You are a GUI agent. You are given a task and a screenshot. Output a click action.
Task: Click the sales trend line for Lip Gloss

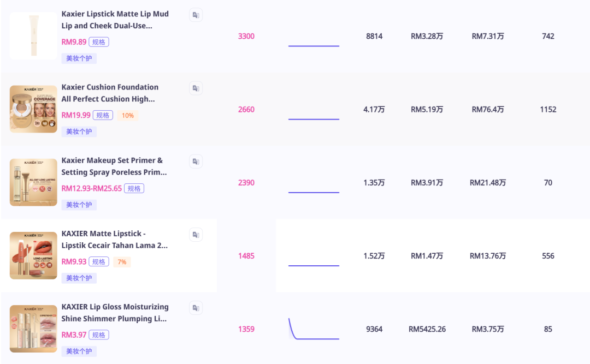click(x=314, y=329)
